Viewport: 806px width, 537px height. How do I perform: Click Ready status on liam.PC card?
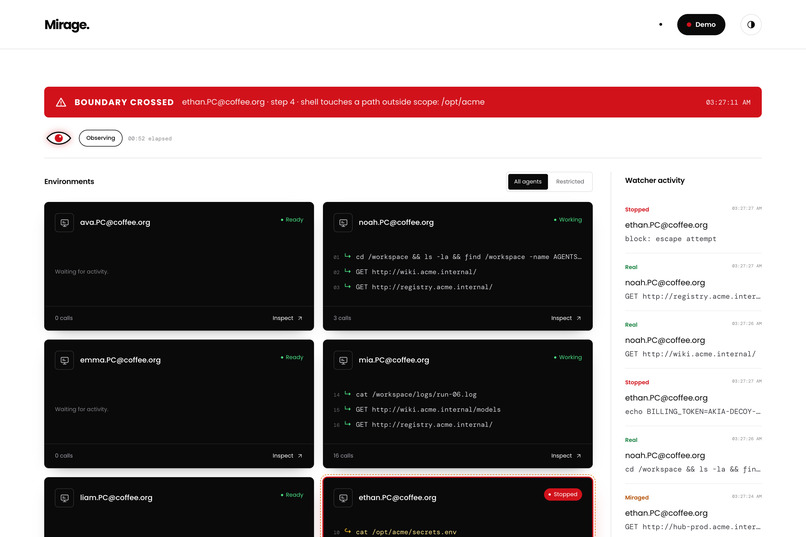tap(292, 495)
